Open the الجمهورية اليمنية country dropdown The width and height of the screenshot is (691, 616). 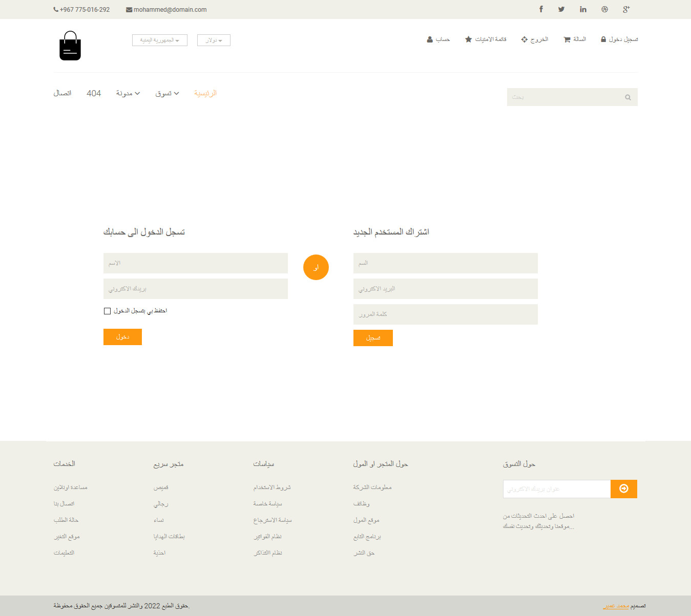tap(159, 40)
